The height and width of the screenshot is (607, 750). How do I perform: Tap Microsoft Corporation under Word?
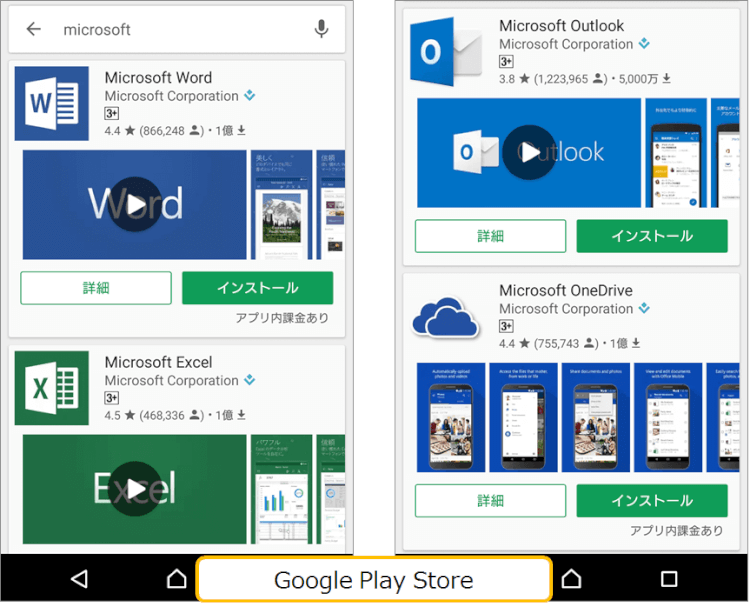pos(172,96)
